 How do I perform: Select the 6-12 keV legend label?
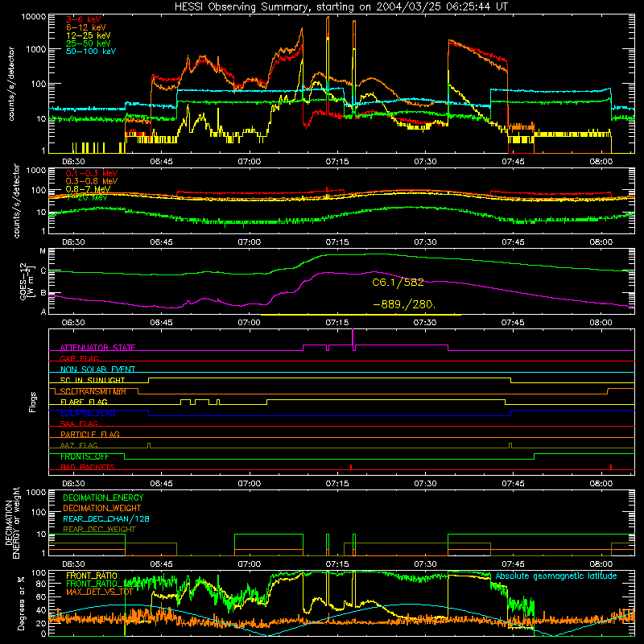[x=86, y=27]
